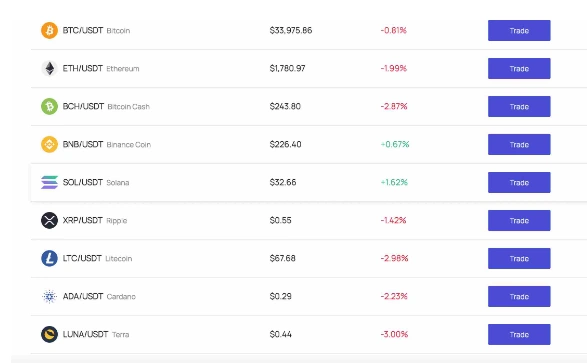Click the Ethereum diamond icon
Viewport: 587px width, 363px height.
49,68
